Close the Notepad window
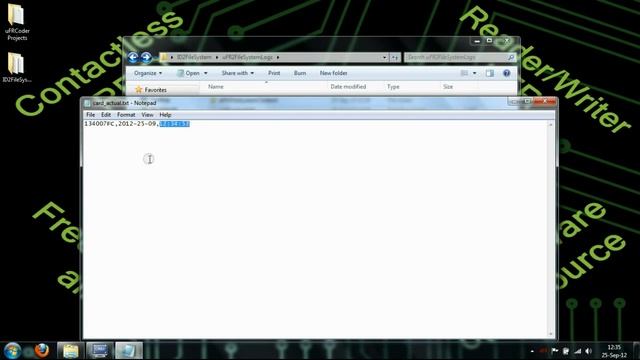The height and width of the screenshot is (360, 640). (x=545, y=101)
